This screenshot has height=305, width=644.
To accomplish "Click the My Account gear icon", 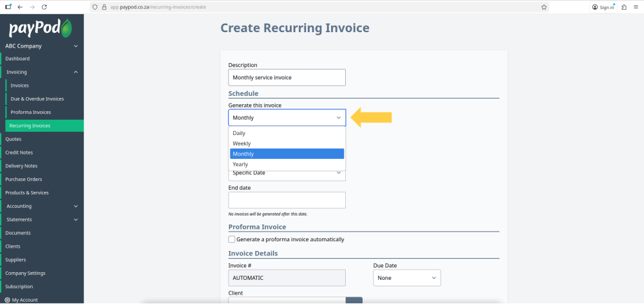I will click(7, 300).
